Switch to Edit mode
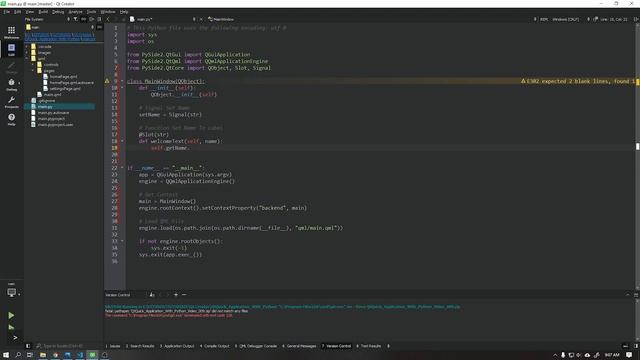This screenshot has width=640, height=360. tap(11, 49)
